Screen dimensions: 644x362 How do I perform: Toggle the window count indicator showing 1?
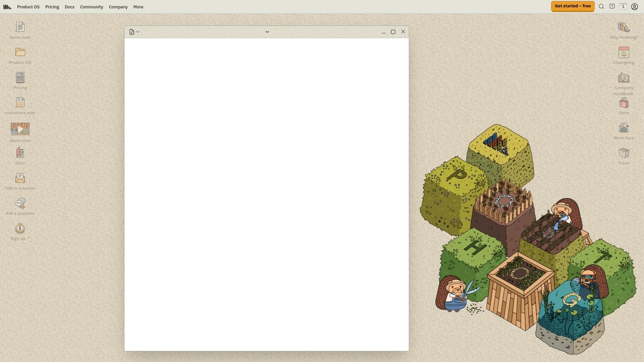(623, 7)
